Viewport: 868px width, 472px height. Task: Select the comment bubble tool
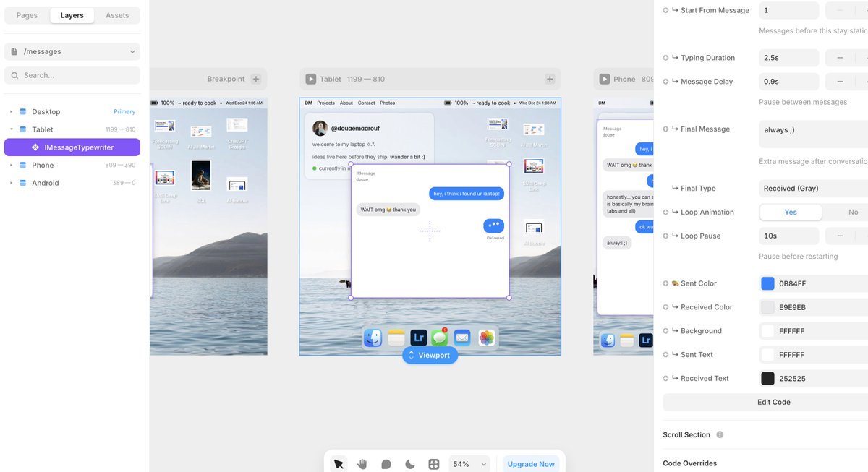pyautogui.click(x=386, y=464)
